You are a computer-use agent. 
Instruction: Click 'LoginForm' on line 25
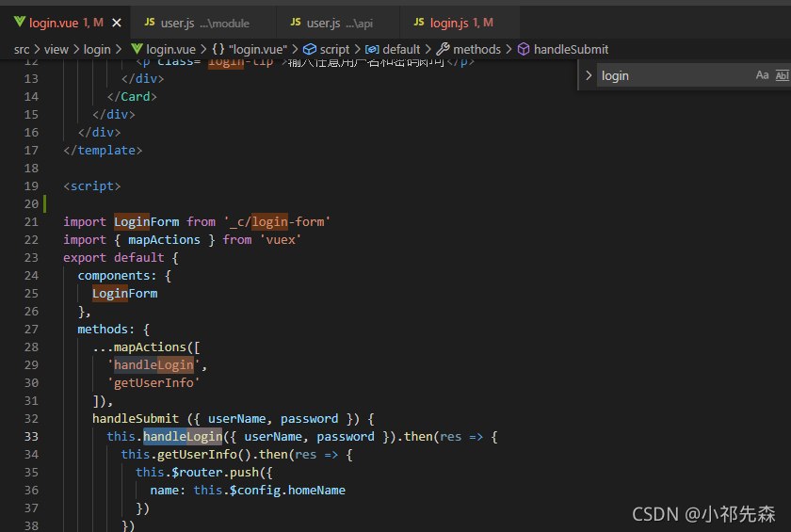[124, 294]
